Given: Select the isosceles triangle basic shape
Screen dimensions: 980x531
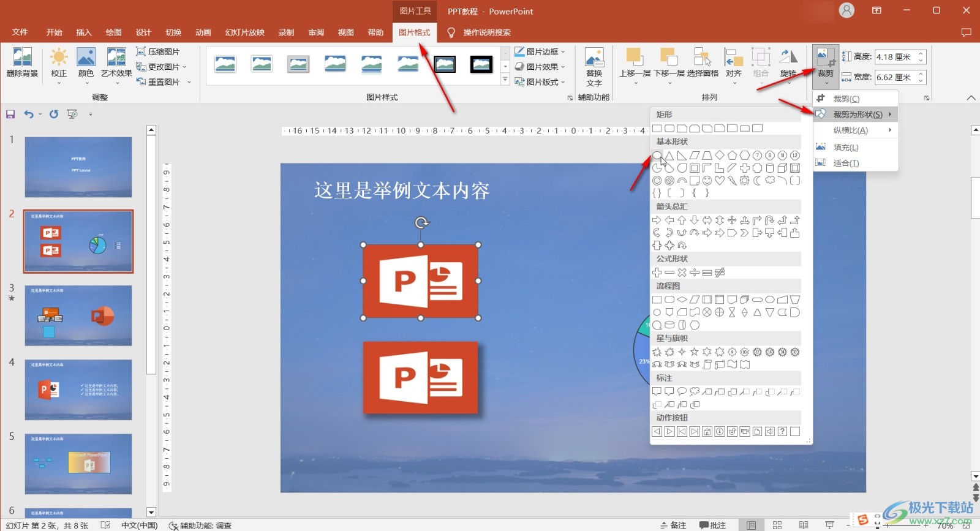Looking at the screenshot, I should (669, 156).
